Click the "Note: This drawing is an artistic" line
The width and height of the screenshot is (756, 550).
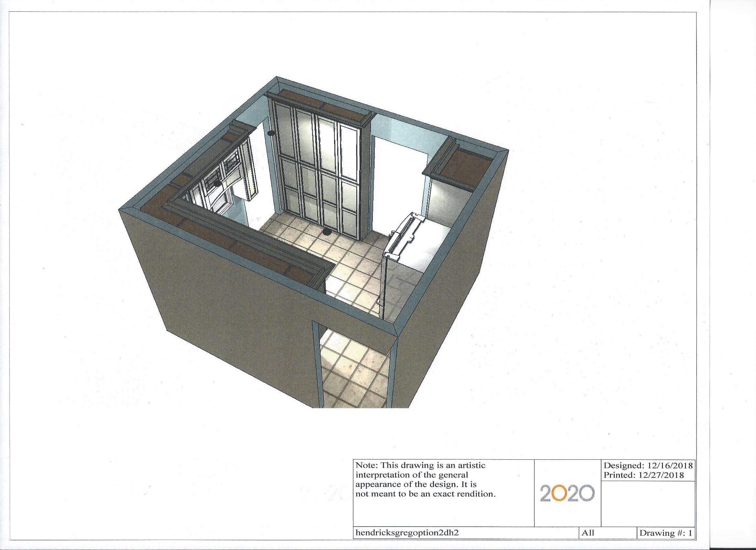coord(421,466)
